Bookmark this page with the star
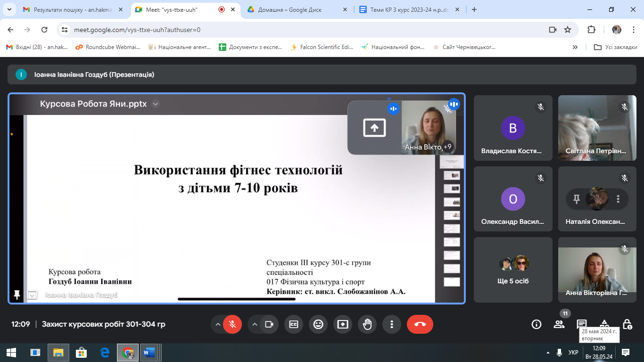The image size is (644, 362). tap(568, 30)
